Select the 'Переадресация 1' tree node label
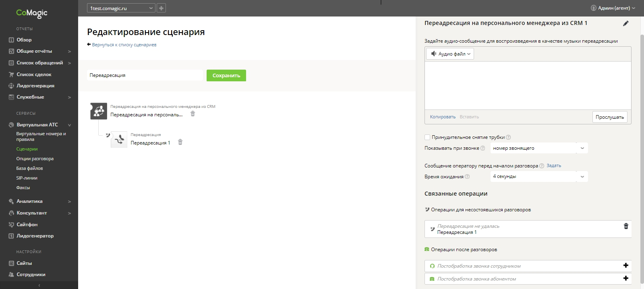The width and height of the screenshot is (644, 289). pyautogui.click(x=150, y=143)
